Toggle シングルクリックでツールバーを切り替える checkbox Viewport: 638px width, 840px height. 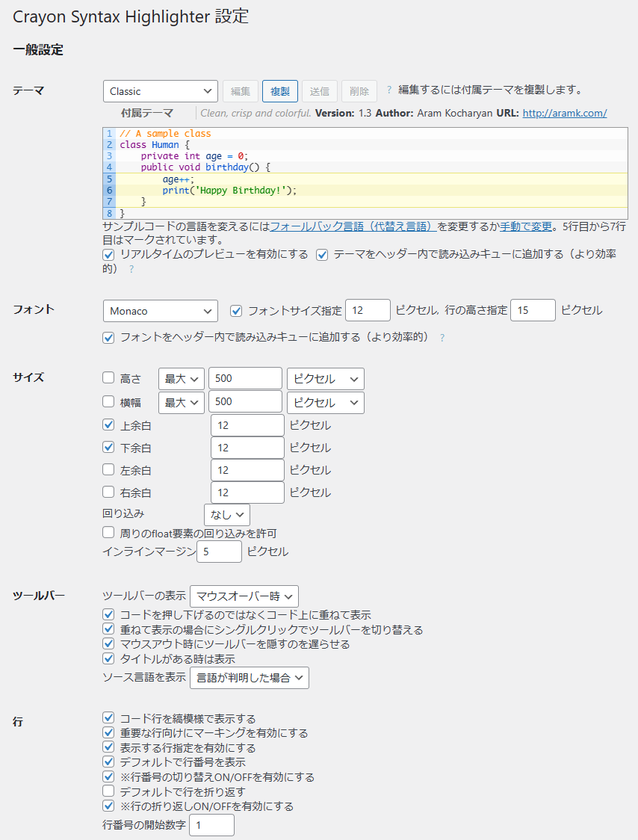pyautogui.click(x=109, y=629)
